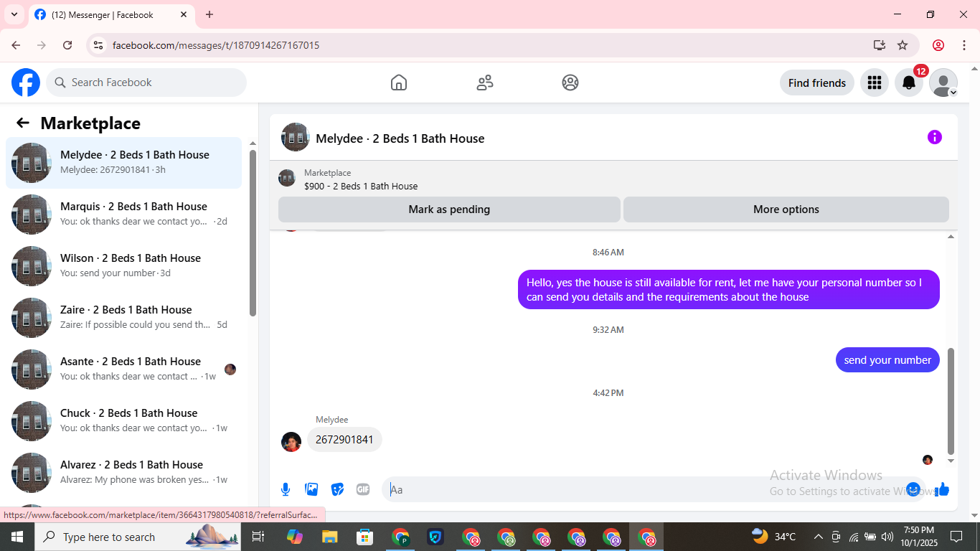The width and height of the screenshot is (980, 551).
Task: Click the install app icon in address bar
Action: 880,45
